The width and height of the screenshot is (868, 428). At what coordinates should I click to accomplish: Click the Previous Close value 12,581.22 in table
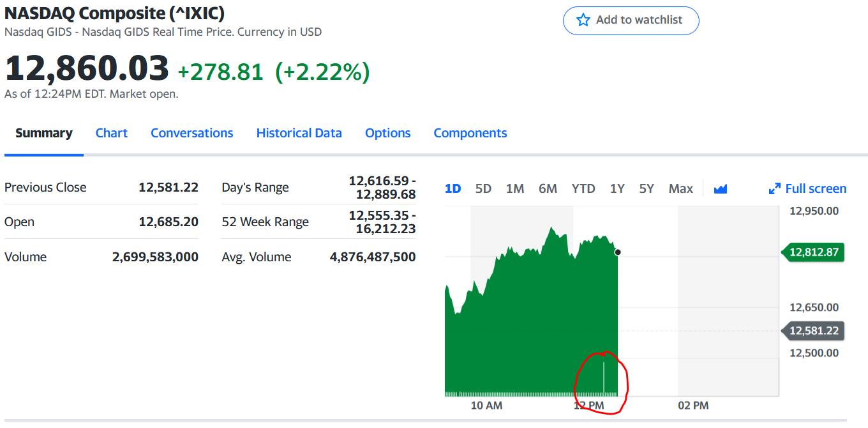tap(168, 187)
